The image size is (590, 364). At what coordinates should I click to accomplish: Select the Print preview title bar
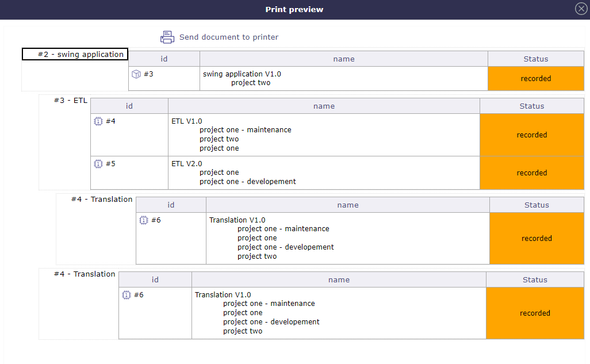coord(294,9)
